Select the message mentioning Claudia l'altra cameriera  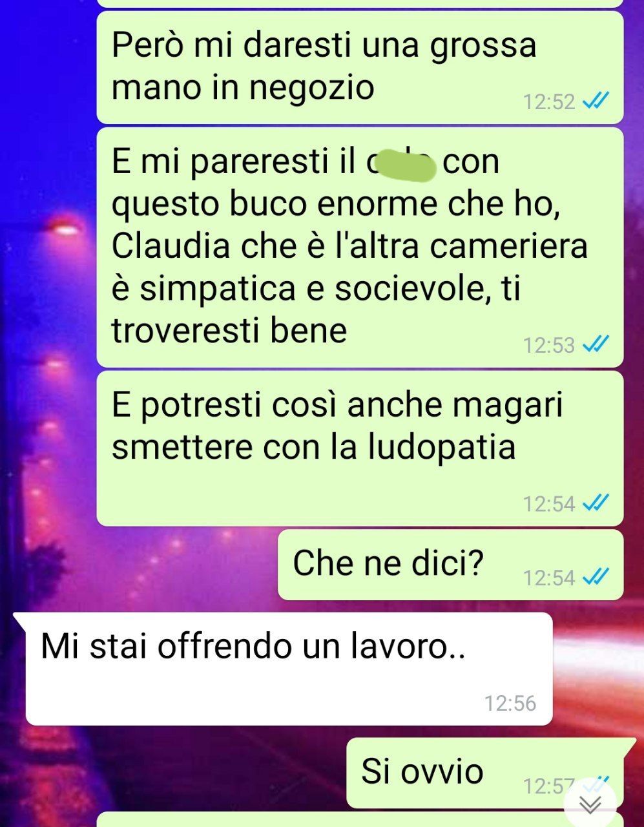click(360, 247)
